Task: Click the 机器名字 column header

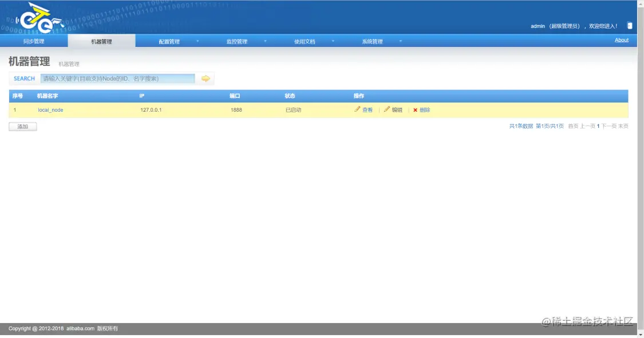Action: point(48,96)
